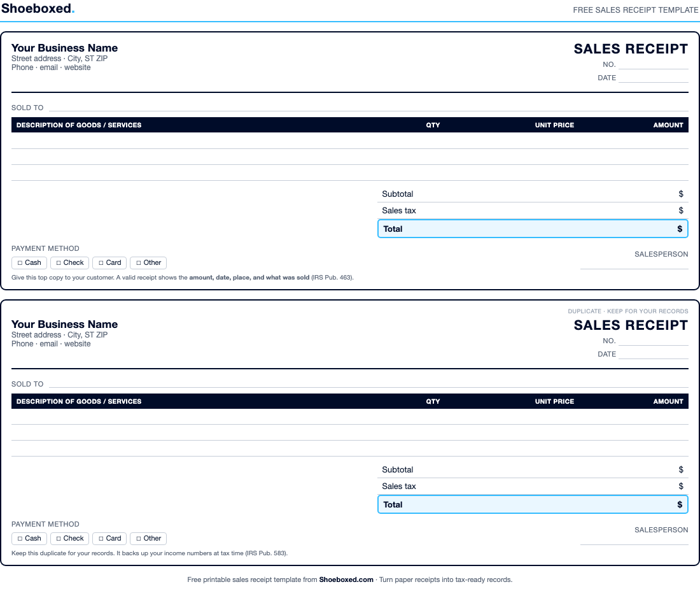
Task: Click PAYMENT METHOD label on the duplicate receipt
Action: 46,524
